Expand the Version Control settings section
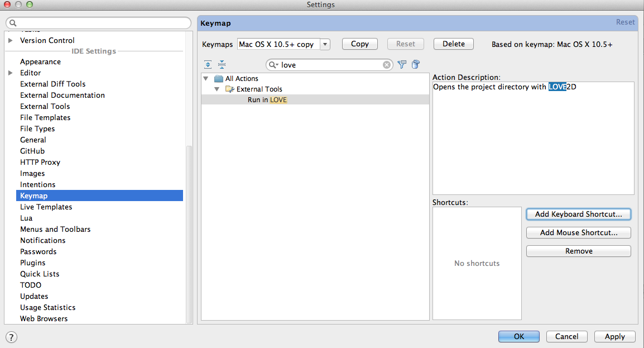Viewport: 644px width, 348px height. point(10,40)
